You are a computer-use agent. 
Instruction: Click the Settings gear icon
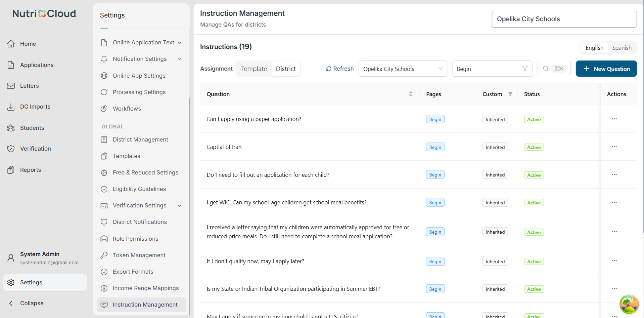[11, 282]
